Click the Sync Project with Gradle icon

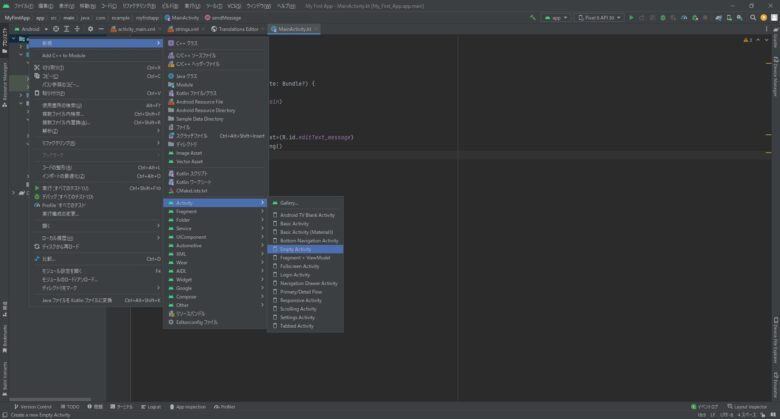click(x=718, y=18)
